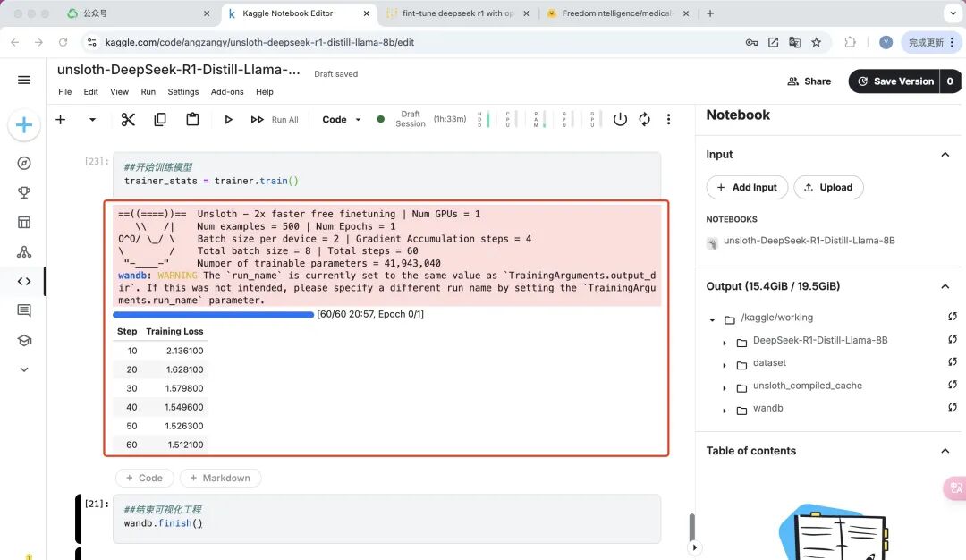Click the Upload button
This screenshot has height=560, width=966.
coord(828,187)
